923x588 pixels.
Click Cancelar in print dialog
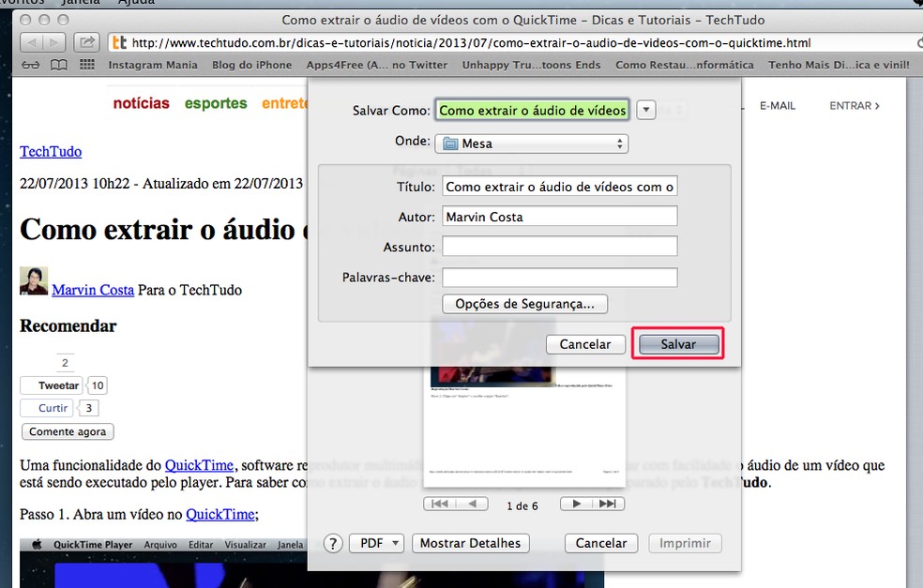tap(601, 543)
